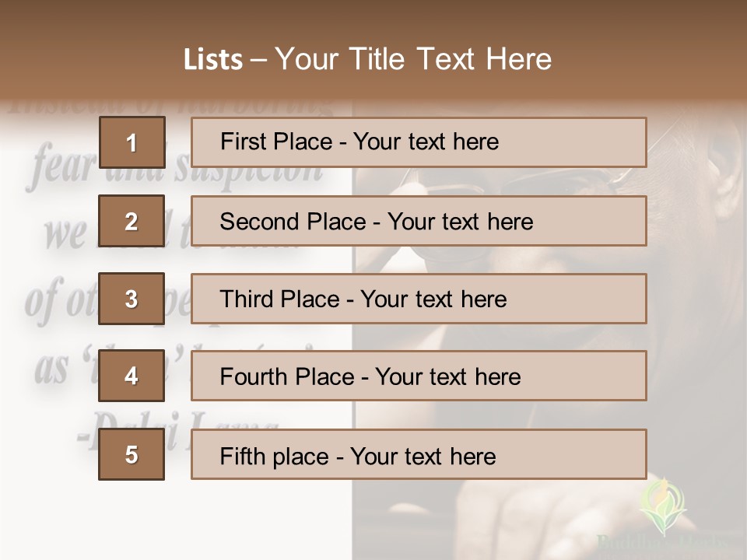Select the Fifth place text box
This screenshot has width=747, height=560.
coord(419,454)
